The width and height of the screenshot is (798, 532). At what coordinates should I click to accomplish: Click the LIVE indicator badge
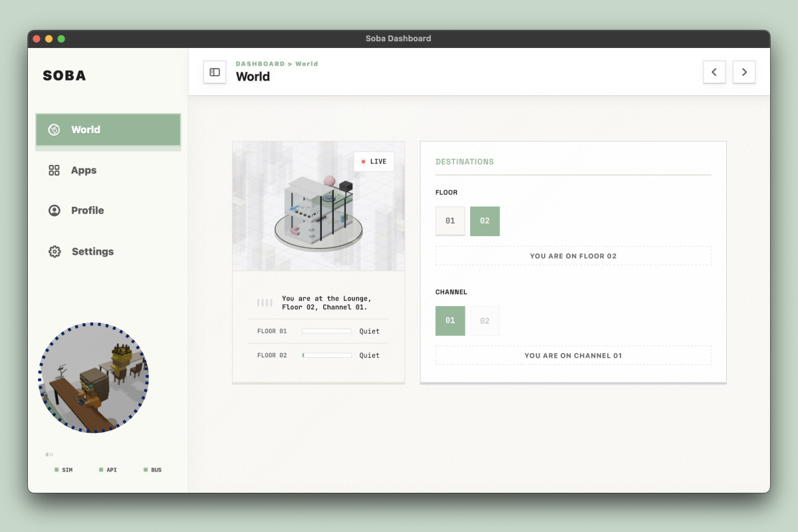point(374,162)
